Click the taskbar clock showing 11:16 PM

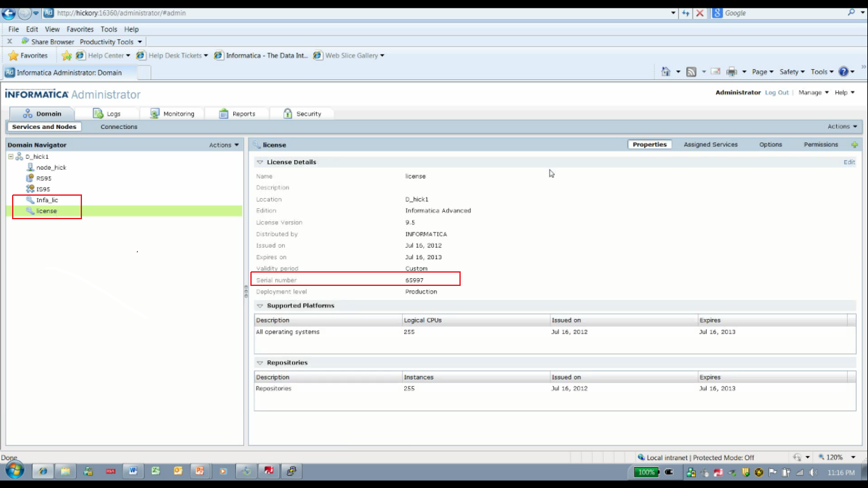(841, 473)
